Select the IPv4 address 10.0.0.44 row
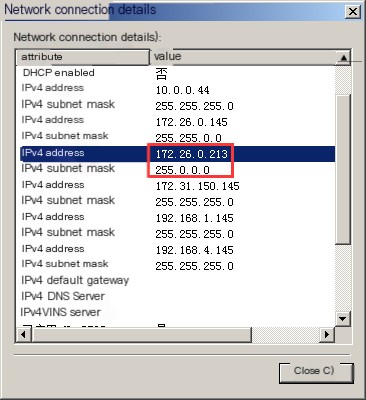Screen dimensions: 366x400 [176, 89]
